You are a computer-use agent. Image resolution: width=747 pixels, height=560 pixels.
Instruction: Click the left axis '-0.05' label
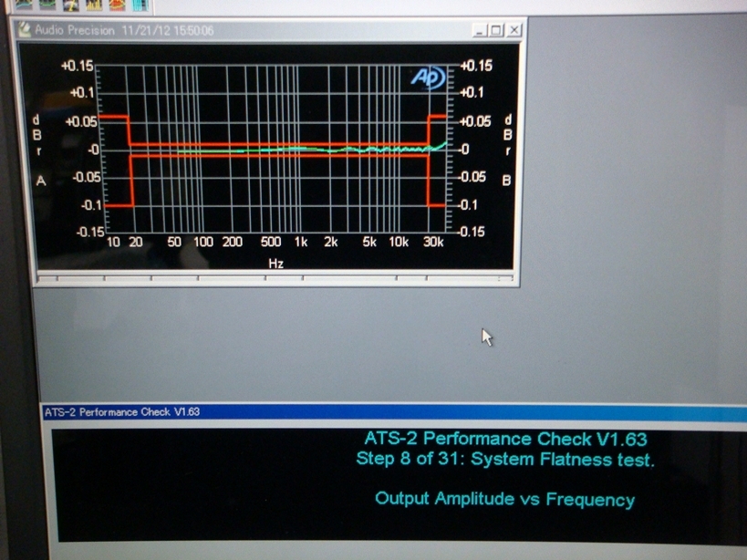click(x=87, y=177)
